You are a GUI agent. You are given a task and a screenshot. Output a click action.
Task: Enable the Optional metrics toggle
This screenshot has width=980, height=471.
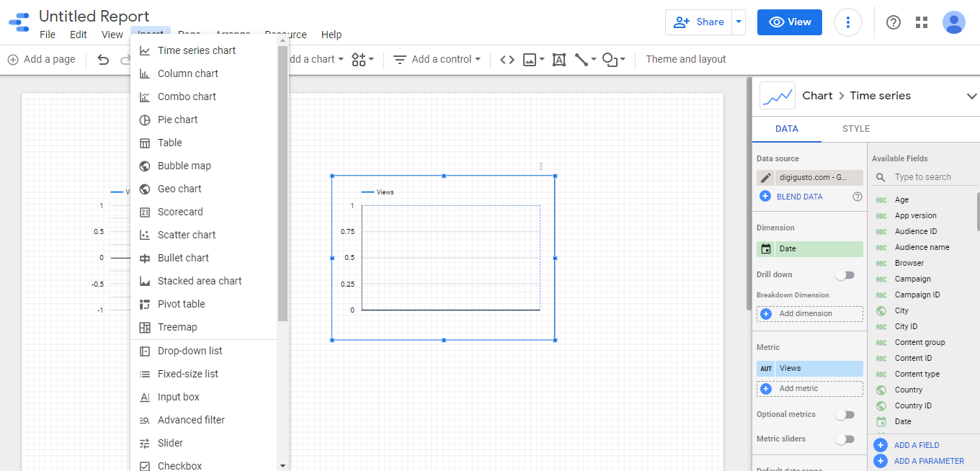point(845,415)
